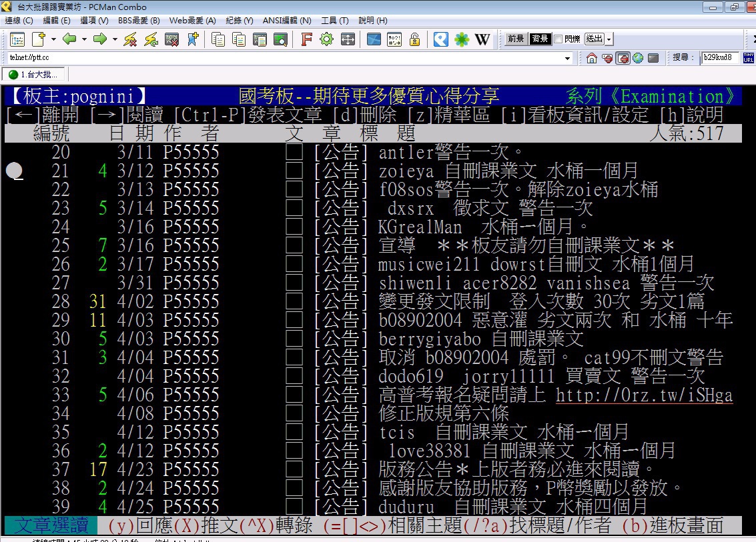The image size is (756, 542).
Task: Click the 送出 send button
Action: tap(594, 39)
